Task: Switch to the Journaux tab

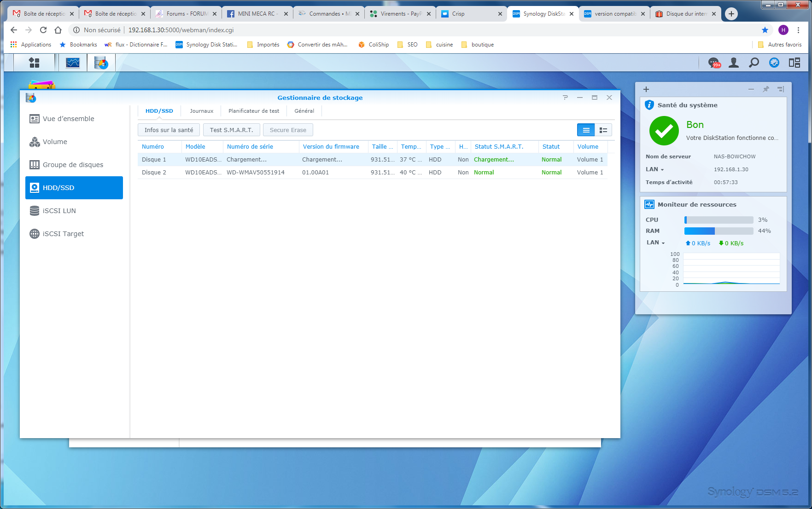Action: point(201,111)
